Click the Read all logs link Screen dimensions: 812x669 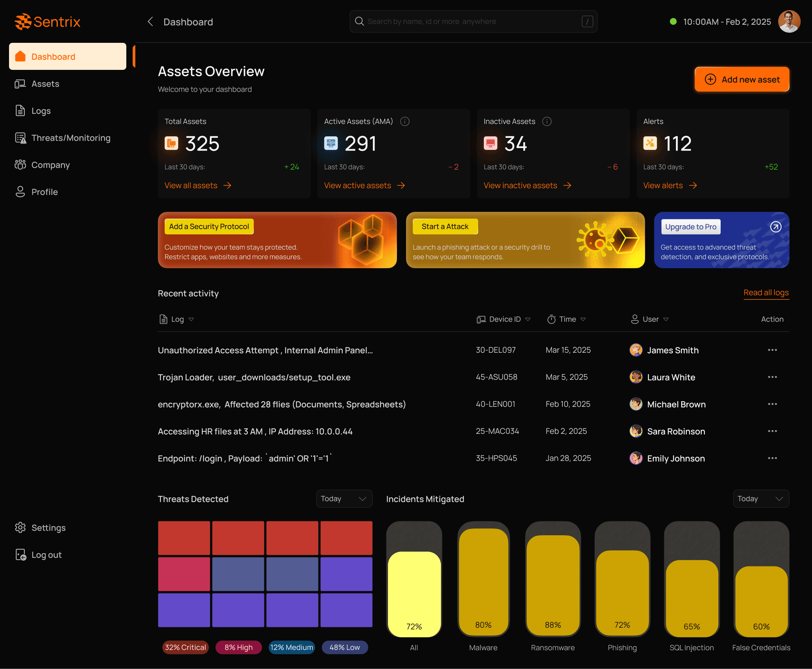pyautogui.click(x=766, y=293)
